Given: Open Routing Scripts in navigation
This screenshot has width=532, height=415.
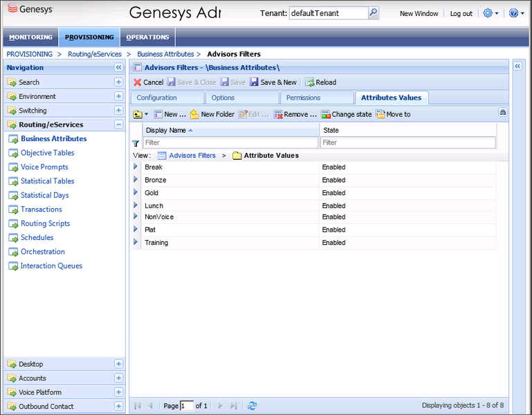Looking at the screenshot, I should [45, 223].
